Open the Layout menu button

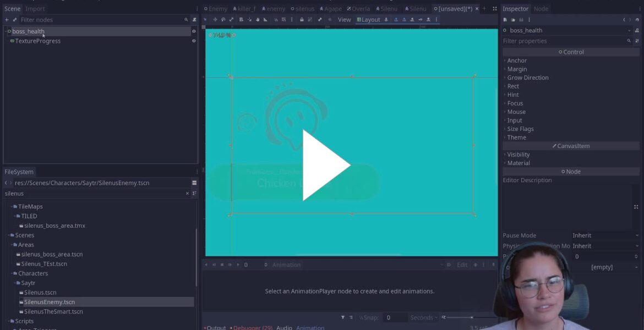point(368,20)
